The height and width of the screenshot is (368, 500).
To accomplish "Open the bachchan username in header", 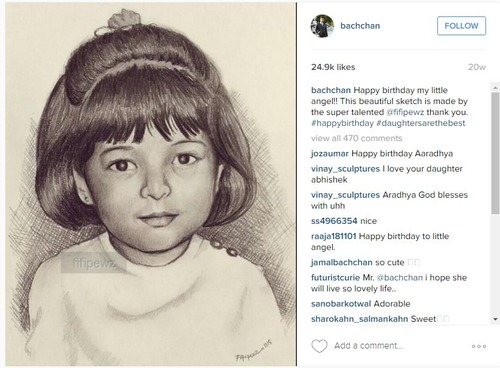I will 360,26.
